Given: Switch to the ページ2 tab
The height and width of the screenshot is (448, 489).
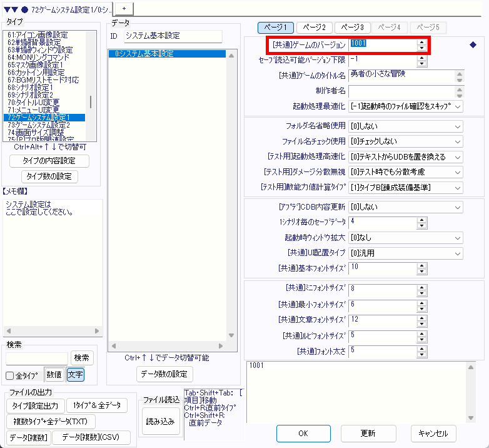Looking at the screenshot, I should (x=313, y=28).
